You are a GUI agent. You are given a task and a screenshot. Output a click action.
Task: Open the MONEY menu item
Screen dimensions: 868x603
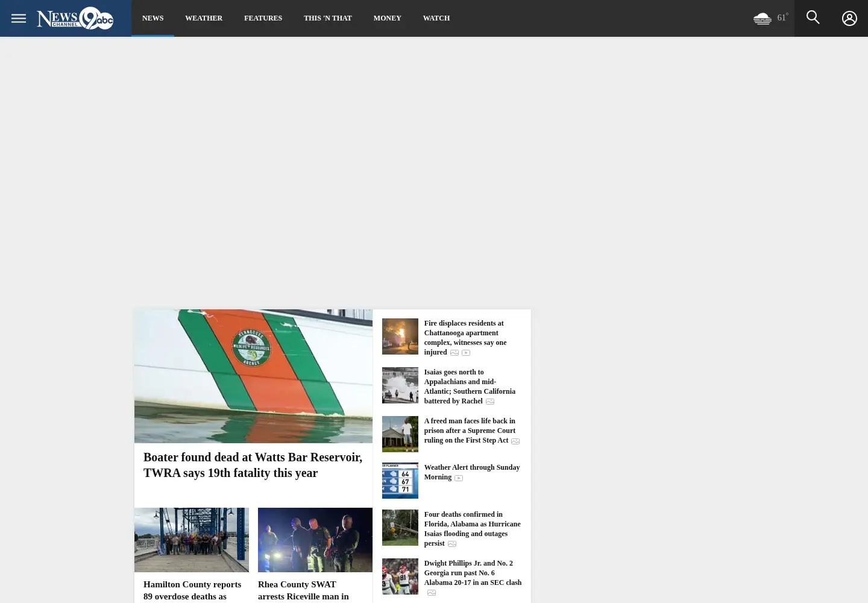[387, 18]
